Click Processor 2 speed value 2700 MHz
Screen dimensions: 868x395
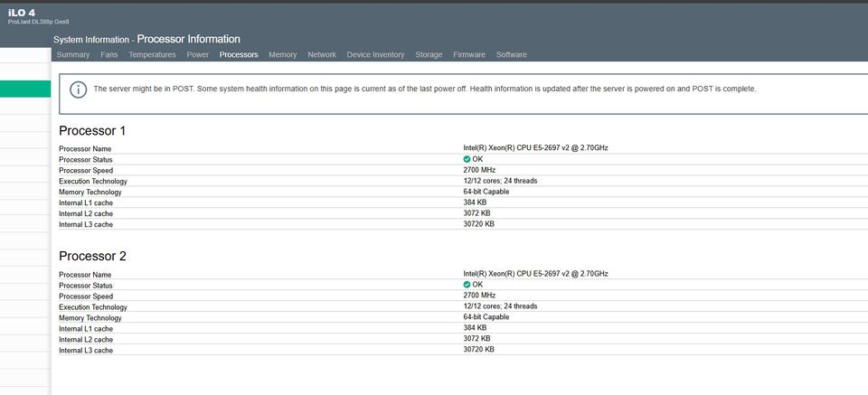click(x=479, y=296)
